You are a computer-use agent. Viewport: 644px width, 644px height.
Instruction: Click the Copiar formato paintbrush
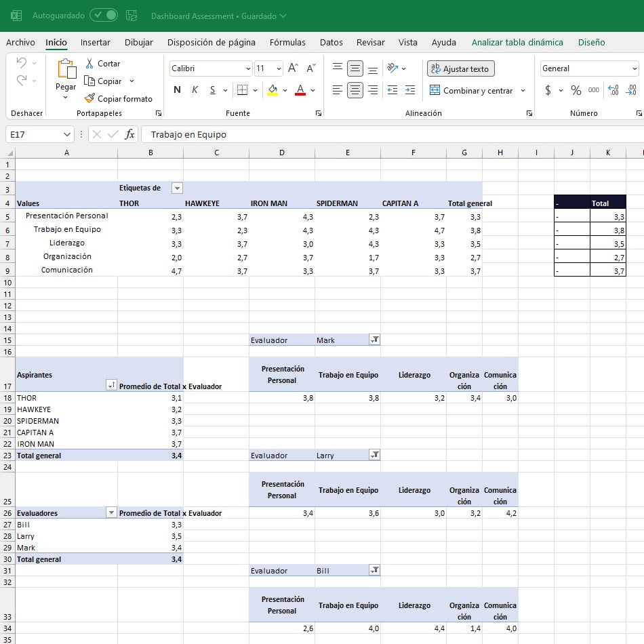click(89, 98)
